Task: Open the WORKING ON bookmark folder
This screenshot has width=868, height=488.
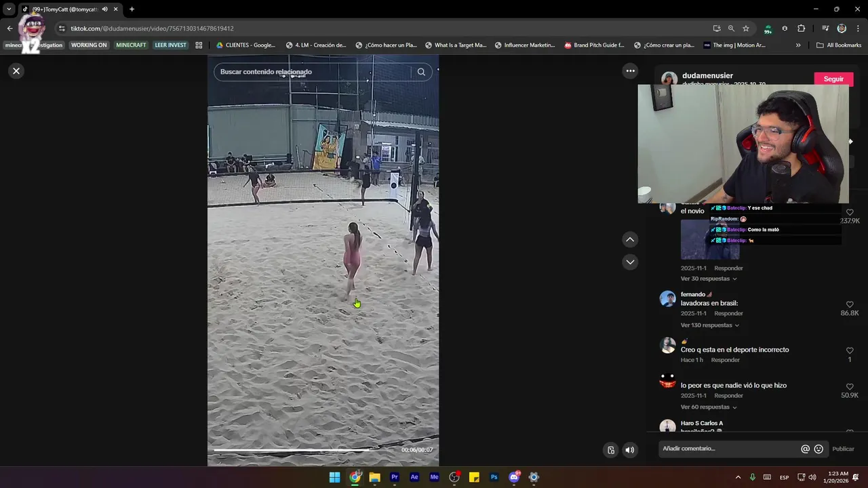Action: 89,45
